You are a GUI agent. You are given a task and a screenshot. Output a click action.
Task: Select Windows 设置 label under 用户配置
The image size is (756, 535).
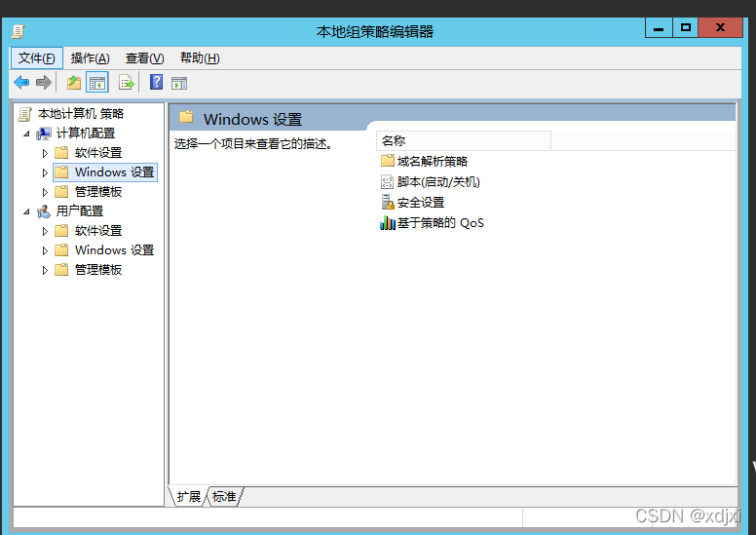(114, 249)
